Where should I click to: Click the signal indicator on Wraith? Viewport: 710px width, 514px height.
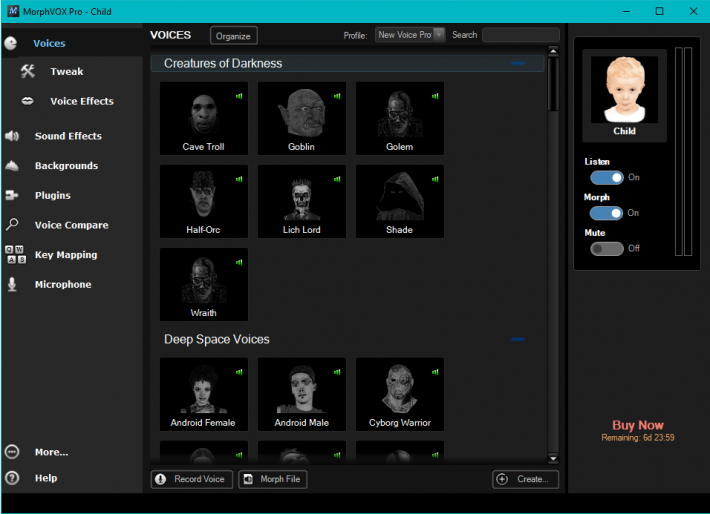tap(239, 262)
